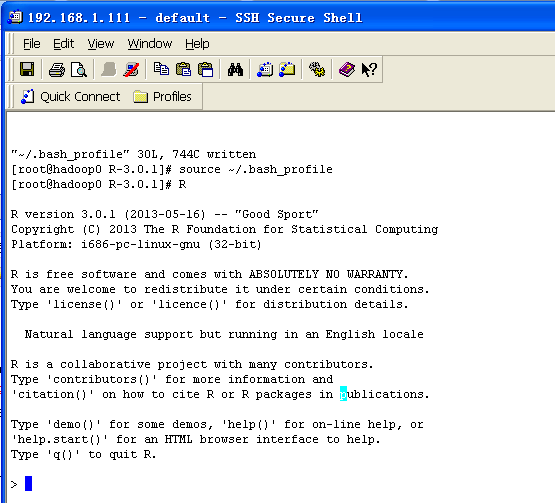
Task: Click the text 'Type 'q()' to quit R.'
Action: point(84,454)
